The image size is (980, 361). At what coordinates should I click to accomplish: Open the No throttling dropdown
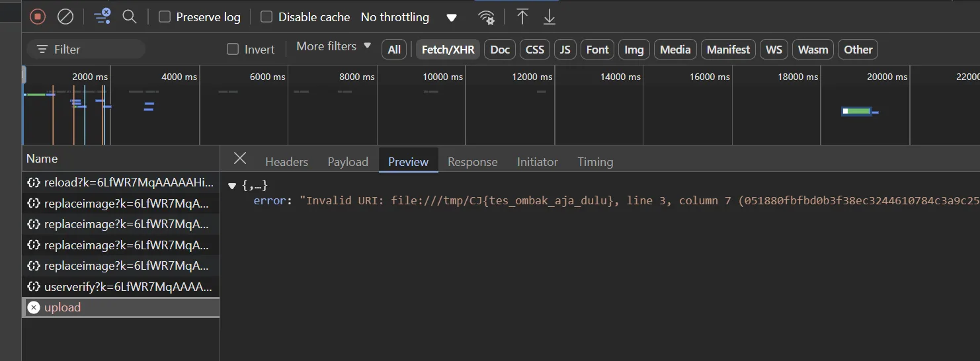[x=409, y=17]
